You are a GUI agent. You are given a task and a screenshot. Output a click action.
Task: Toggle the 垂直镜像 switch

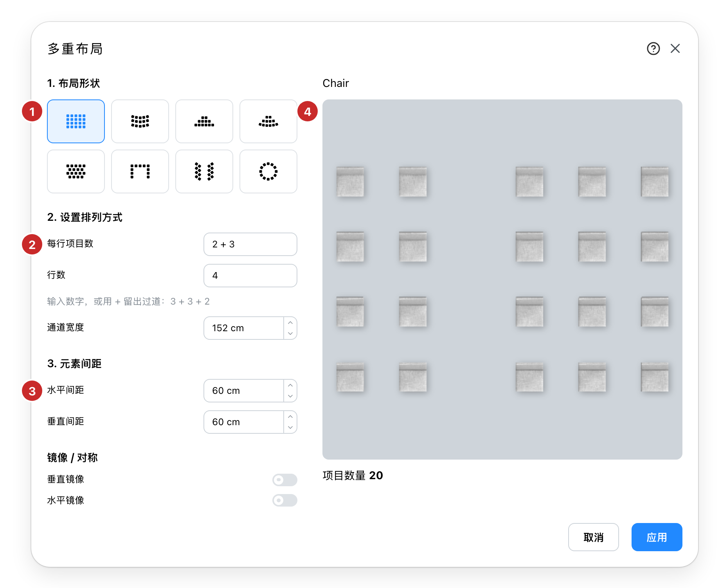(285, 480)
